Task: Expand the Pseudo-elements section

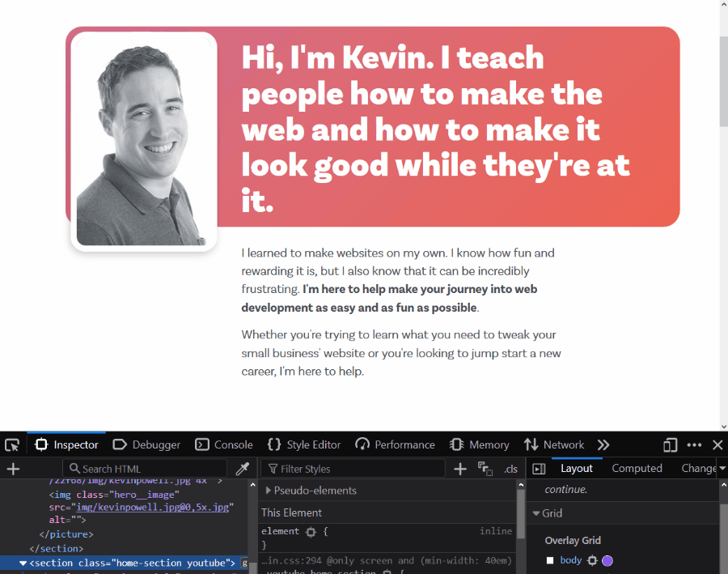Action: pos(268,491)
